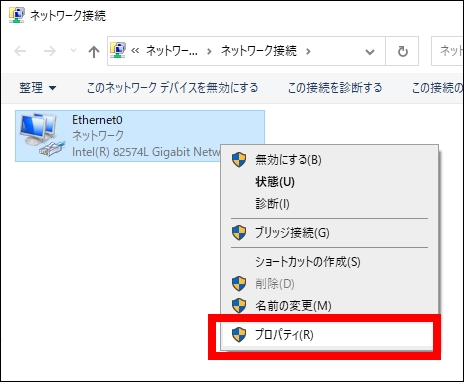Open プロパティ(R) from context menu
The image size is (464, 382).
pos(328,335)
